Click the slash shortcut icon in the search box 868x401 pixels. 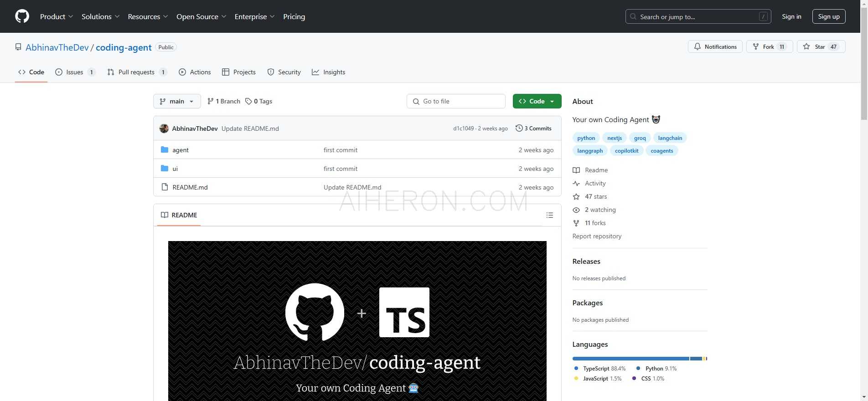point(763,16)
